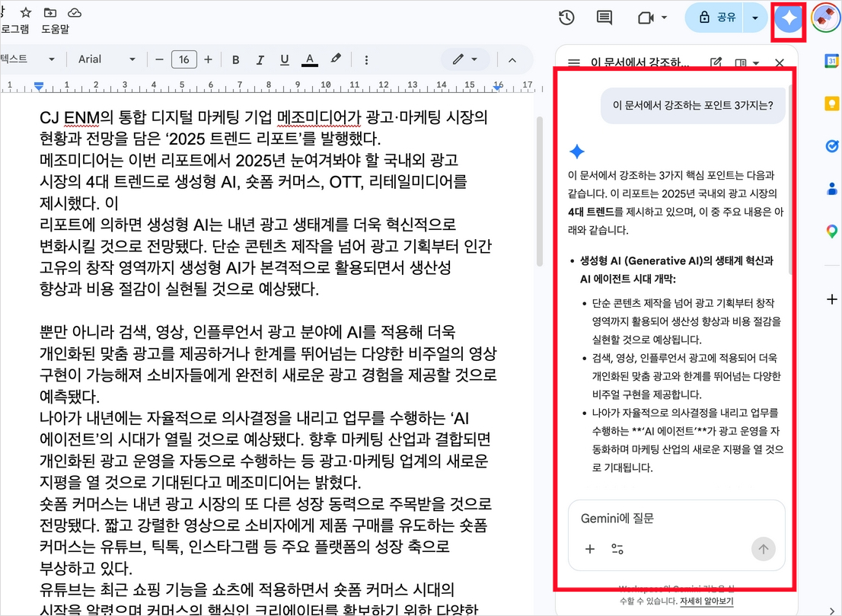Open the Gemini panel hamburger menu
This screenshot has height=616, width=842.
[574, 63]
